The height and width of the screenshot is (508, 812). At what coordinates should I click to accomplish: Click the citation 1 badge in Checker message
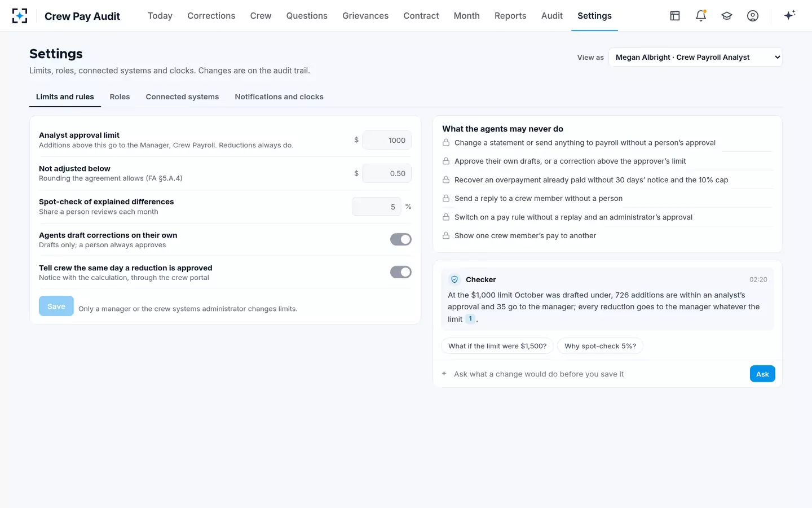coord(470,319)
